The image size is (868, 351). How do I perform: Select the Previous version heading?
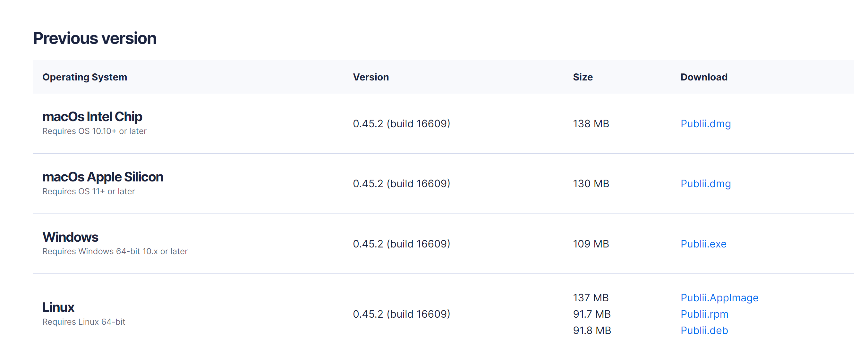tap(95, 38)
